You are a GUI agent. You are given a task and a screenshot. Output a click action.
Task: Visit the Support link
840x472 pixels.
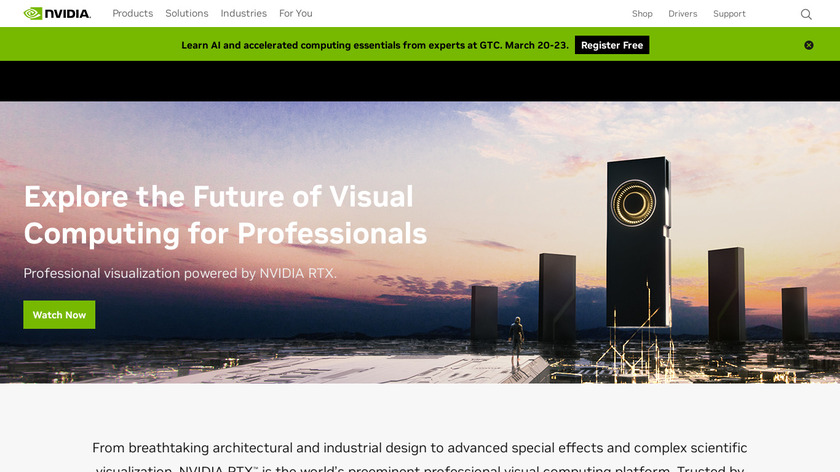pos(729,14)
